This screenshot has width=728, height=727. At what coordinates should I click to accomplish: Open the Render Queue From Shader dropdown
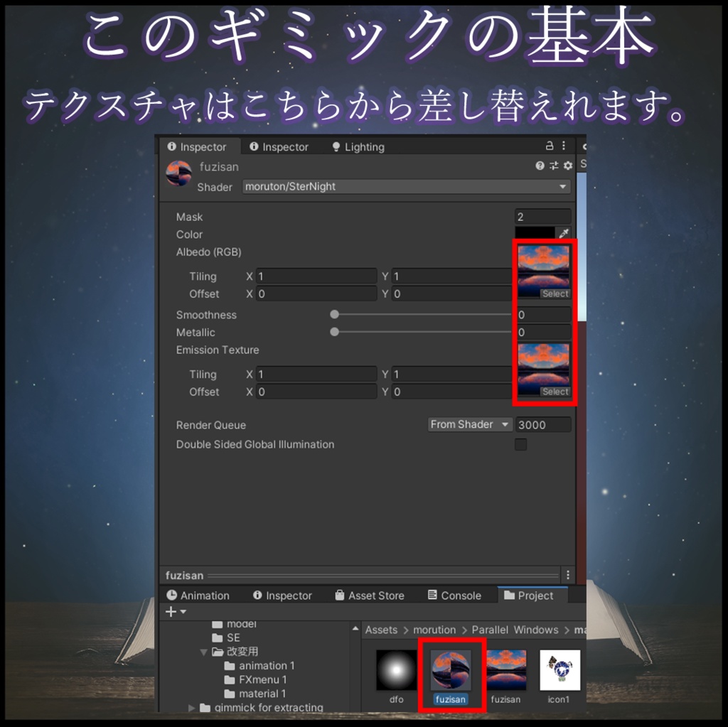469,424
